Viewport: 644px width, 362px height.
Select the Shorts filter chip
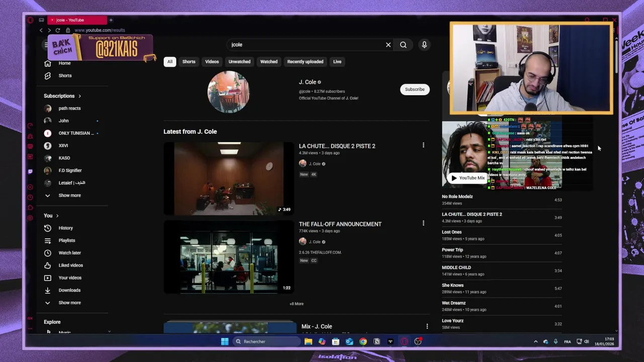[189, 62]
